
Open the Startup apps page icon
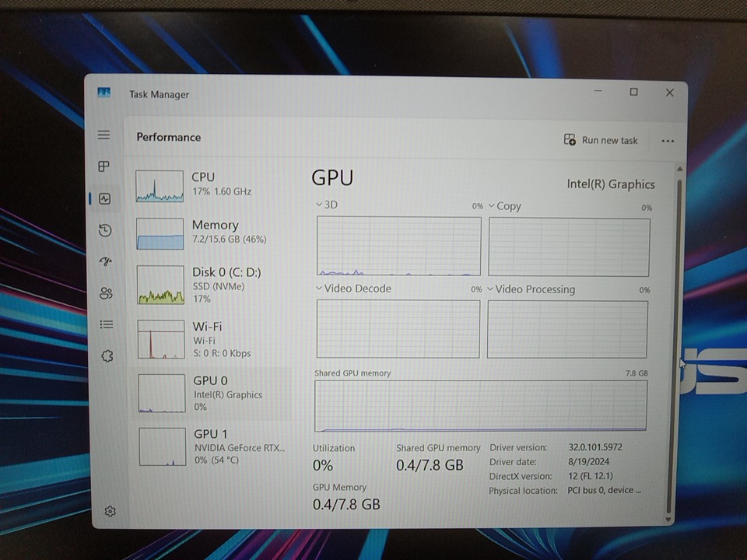(106, 262)
